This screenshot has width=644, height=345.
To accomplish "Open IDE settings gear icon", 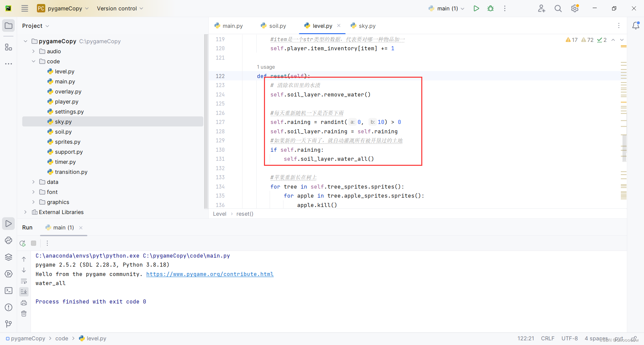I will pyautogui.click(x=575, y=8).
